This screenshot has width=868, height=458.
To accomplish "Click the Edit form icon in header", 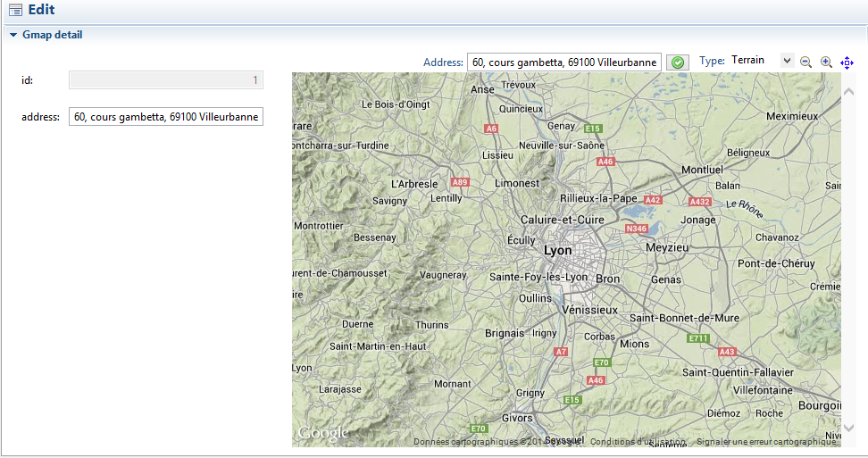I will coord(15,11).
